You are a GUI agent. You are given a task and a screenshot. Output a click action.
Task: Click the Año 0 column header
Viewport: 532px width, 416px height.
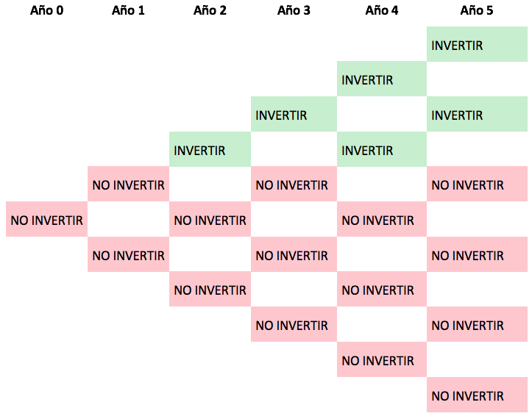pos(46,10)
